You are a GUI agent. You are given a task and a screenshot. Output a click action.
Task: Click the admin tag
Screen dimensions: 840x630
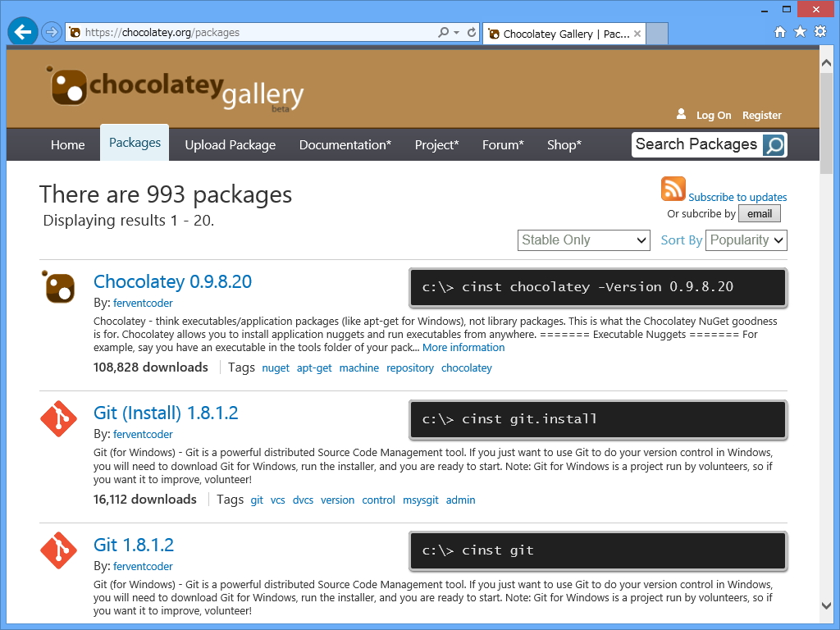tap(460, 500)
